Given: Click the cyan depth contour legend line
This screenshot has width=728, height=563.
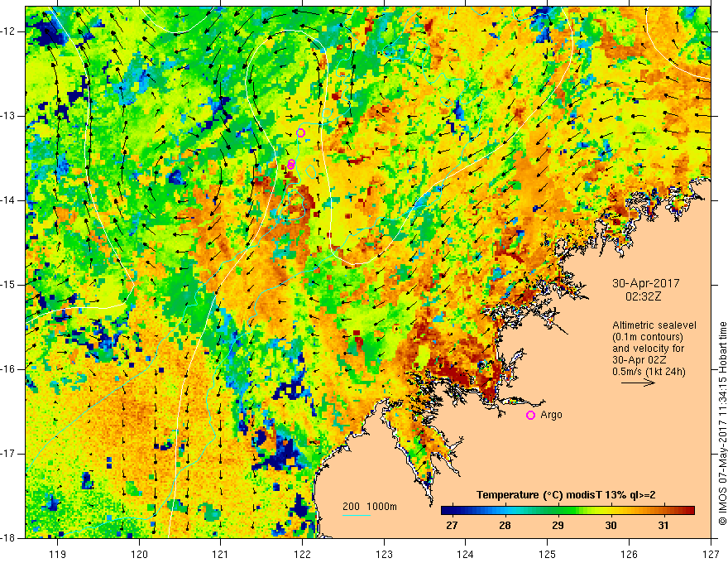Looking at the screenshot, I should [357, 515].
